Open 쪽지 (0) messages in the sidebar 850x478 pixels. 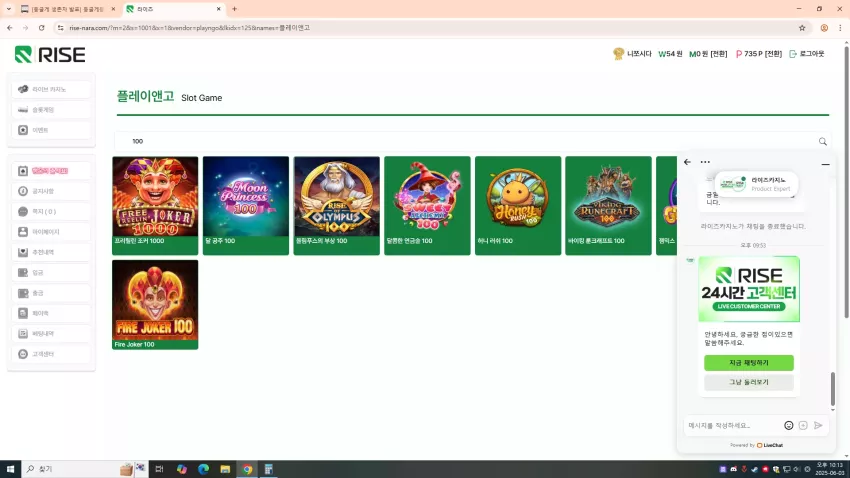[51, 211]
